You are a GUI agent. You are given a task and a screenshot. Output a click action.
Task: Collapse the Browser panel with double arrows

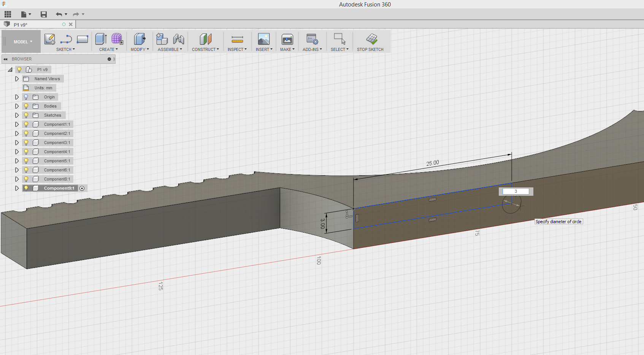pyautogui.click(x=5, y=59)
